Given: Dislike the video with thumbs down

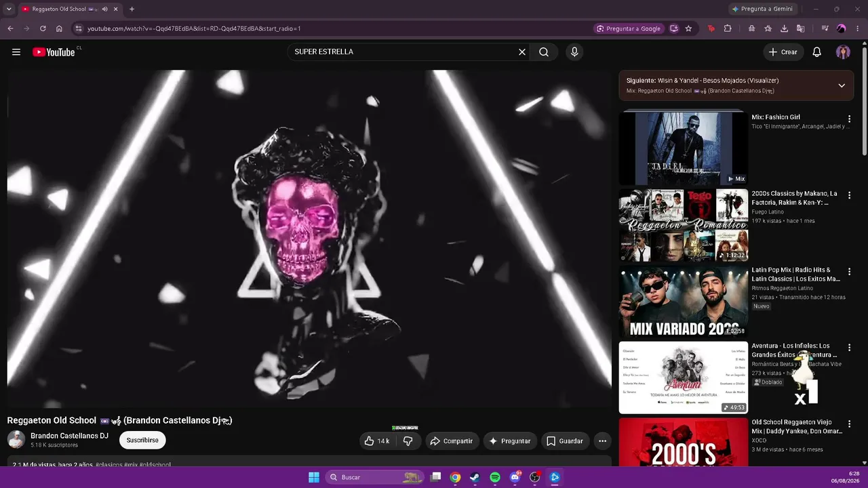Looking at the screenshot, I should tap(408, 441).
